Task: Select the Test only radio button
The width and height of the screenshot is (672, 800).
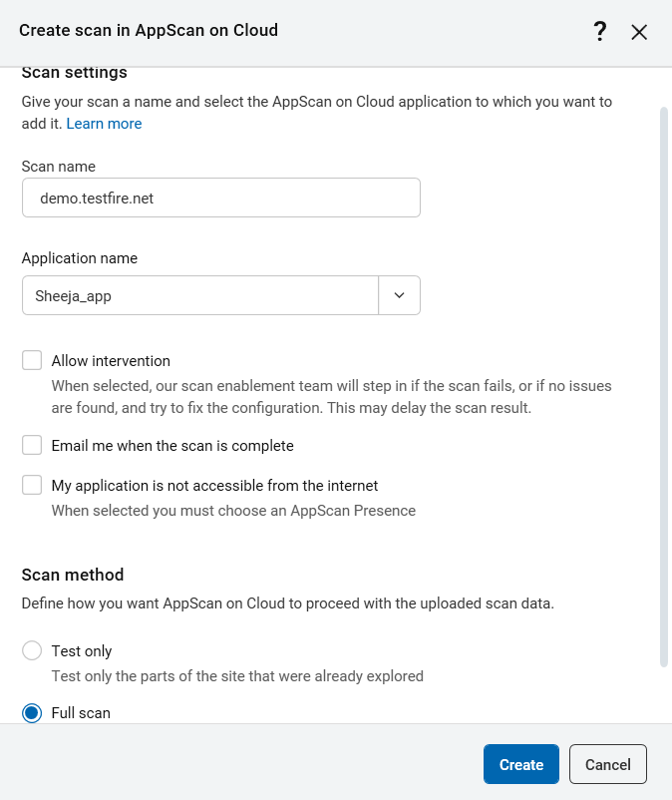Action: coord(32,651)
